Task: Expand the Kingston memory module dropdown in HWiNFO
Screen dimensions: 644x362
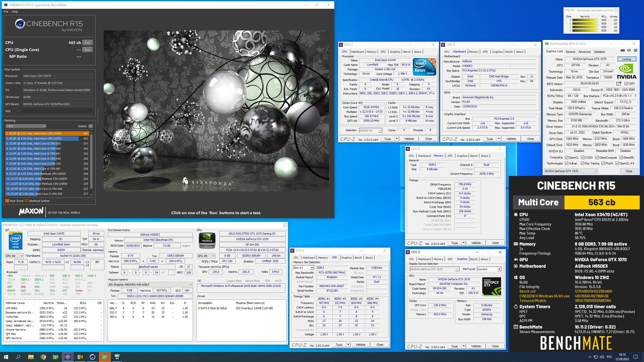Action: click(150, 285)
